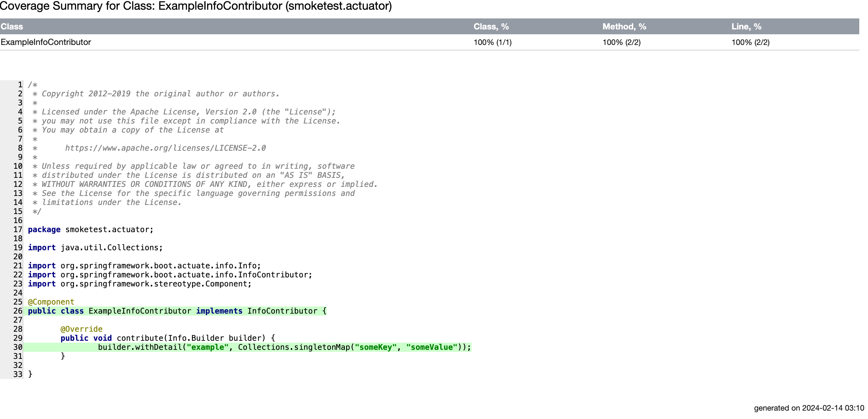Click the Class column header
868x419 pixels.
(x=12, y=27)
